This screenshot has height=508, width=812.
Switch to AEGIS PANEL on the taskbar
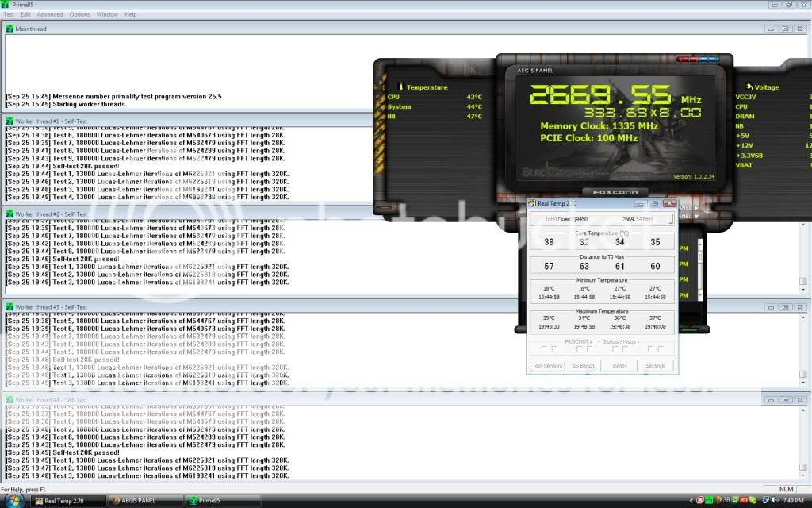[x=145, y=501]
